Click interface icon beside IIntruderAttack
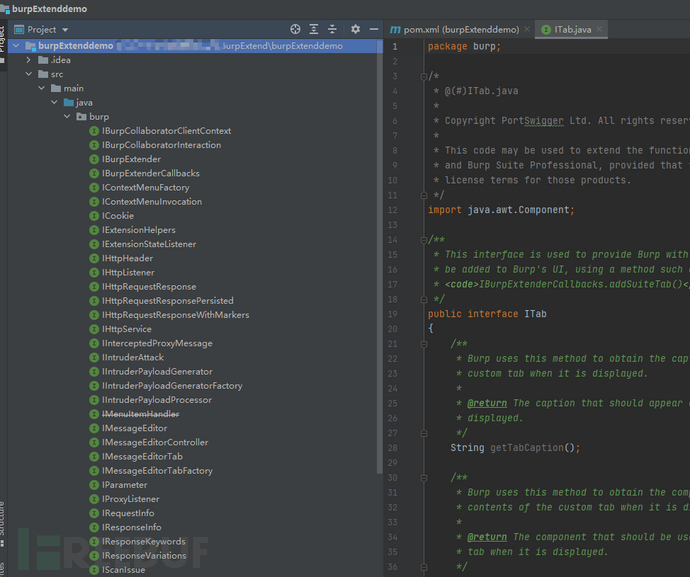Screen dimensions: 690x577 coord(94,357)
